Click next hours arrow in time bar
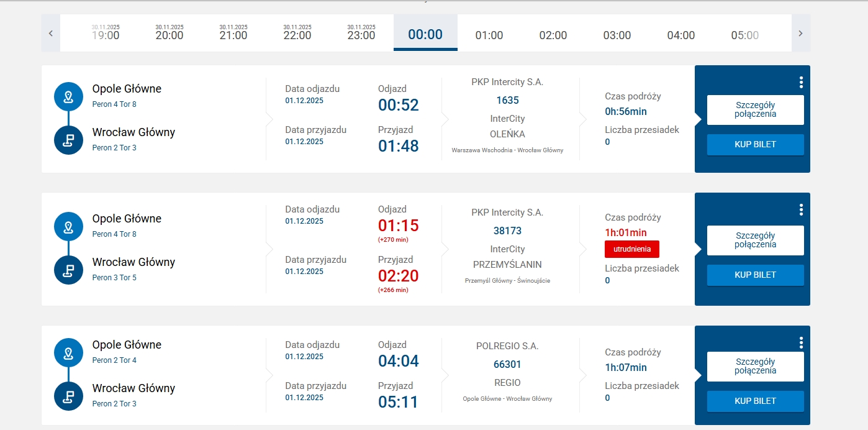The width and height of the screenshot is (868, 430). click(800, 33)
